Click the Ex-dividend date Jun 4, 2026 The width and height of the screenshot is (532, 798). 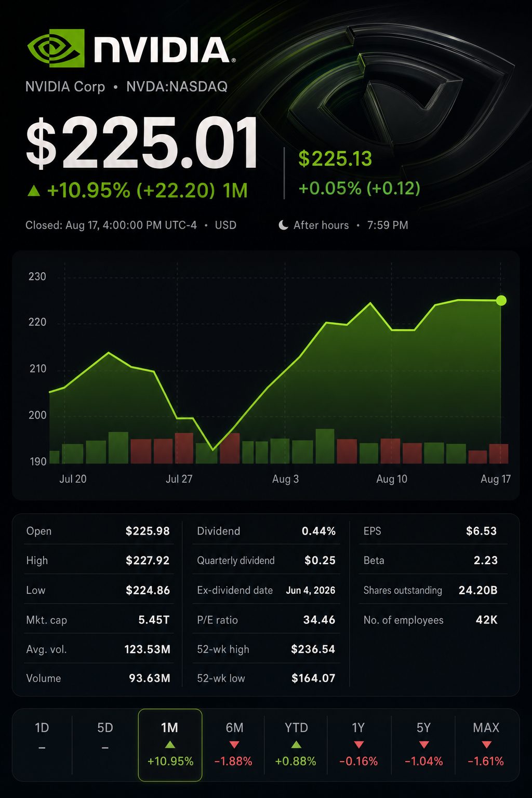point(311,590)
